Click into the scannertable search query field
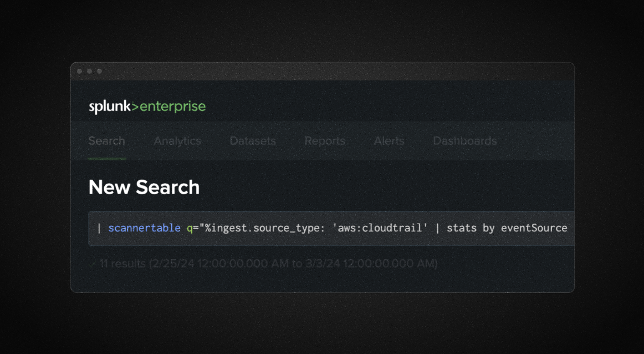The image size is (644, 354). pos(331,228)
